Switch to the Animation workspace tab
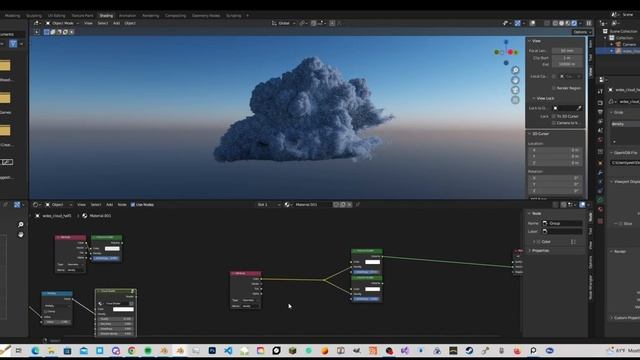Screen dimensions: 640x360 [x=127, y=16]
